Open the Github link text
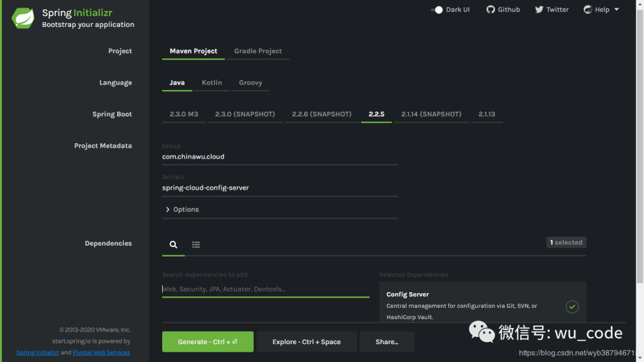 pos(509,10)
